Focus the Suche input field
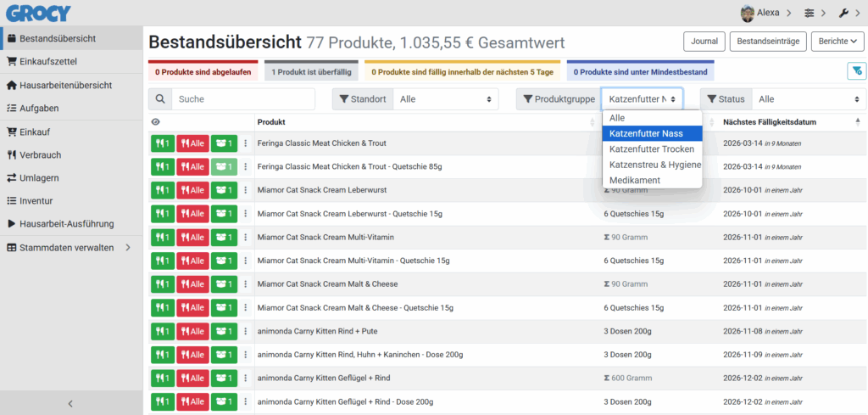The height and width of the screenshot is (415, 868). coord(243,99)
